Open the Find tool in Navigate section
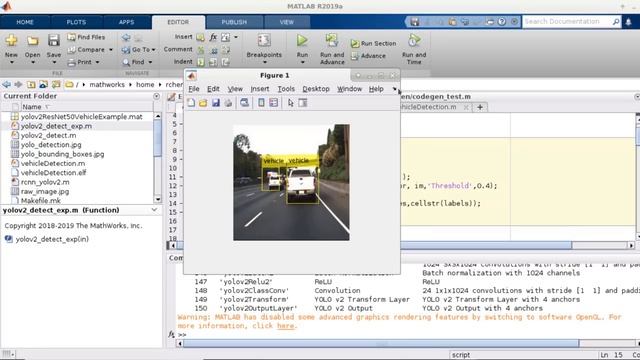 (x=134, y=62)
